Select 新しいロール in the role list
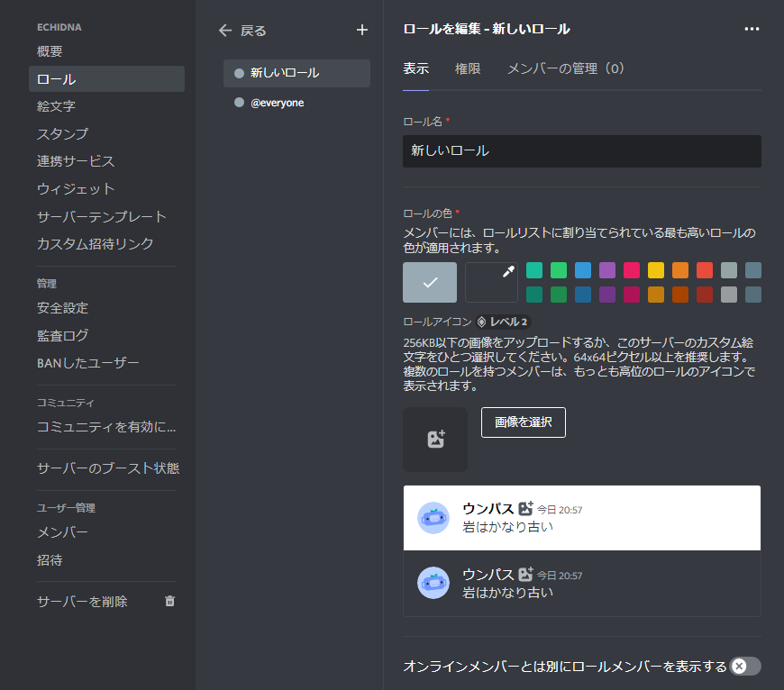The width and height of the screenshot is (784, 690). point(296,73)
